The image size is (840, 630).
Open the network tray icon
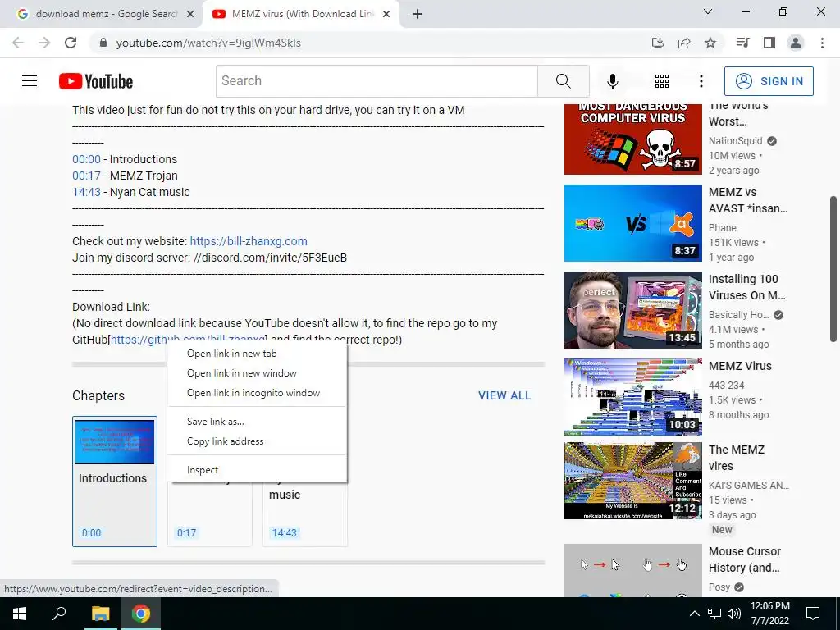pyautogui.click(x=714, y=614)
